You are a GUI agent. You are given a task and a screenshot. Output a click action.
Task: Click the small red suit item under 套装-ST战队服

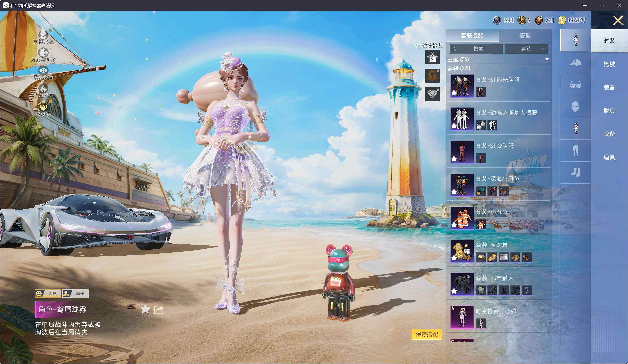coord(480,158)
